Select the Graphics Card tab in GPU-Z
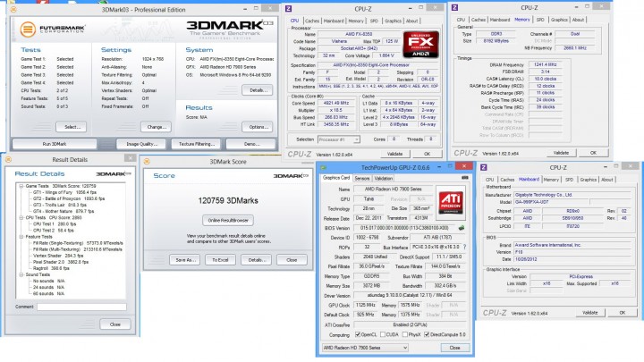The width and height of the screenshot is (644, 362). point(336,178)
